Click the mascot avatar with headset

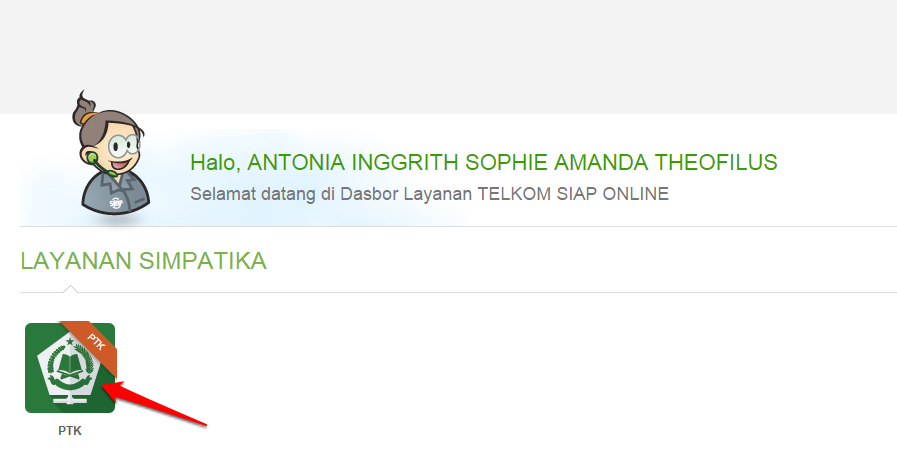coord(113,153)
